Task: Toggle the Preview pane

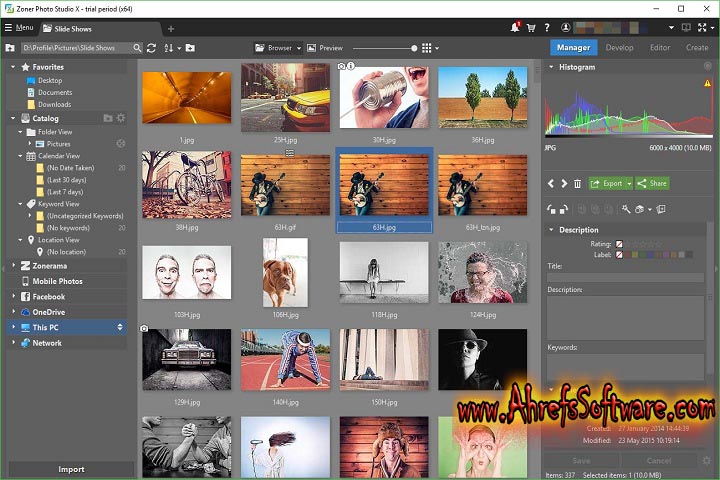Action: tap(324, 48)
